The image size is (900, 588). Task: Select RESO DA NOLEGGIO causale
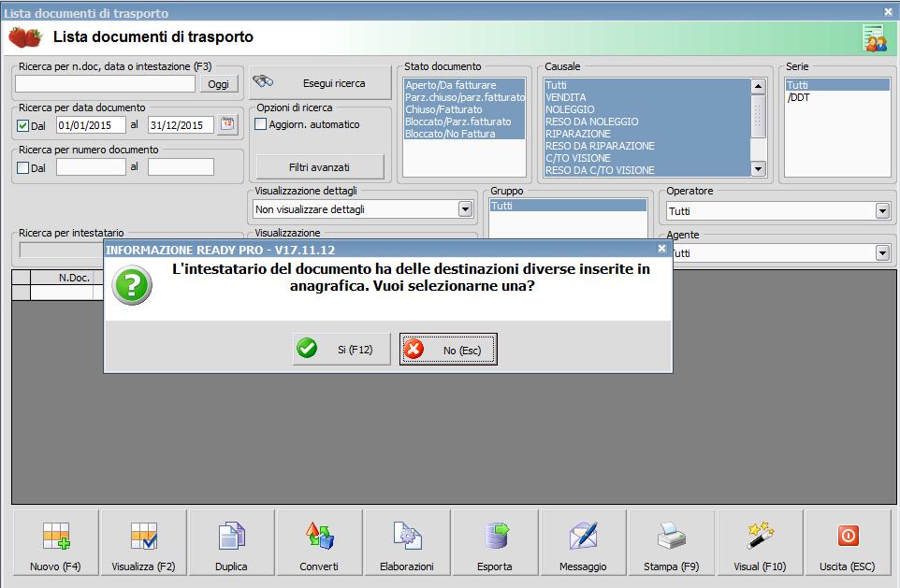coord(646,122)
